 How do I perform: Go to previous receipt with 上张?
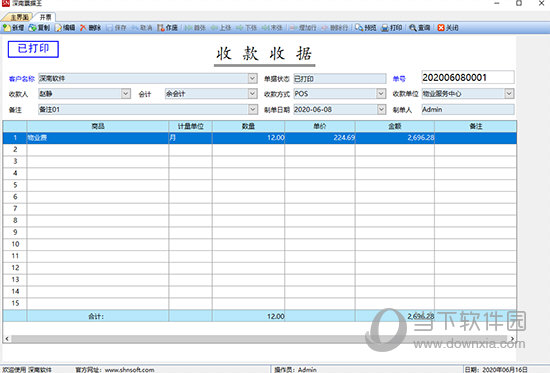pyautogui.click(x=221, y=27)
